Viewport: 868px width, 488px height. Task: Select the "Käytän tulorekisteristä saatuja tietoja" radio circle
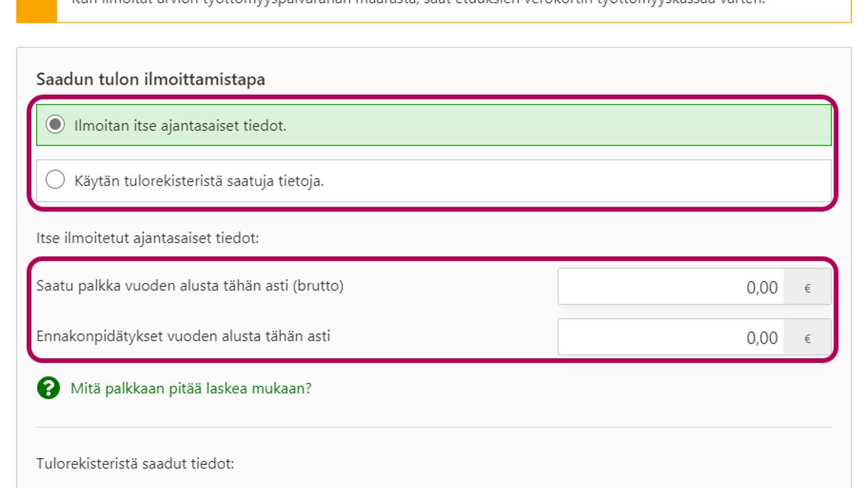(x=55, y=181)
